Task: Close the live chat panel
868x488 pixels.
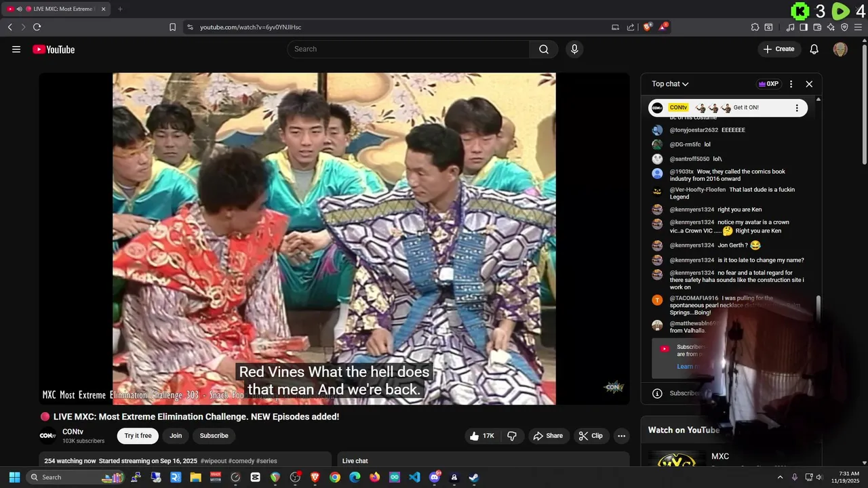Action: click(809, 84)
